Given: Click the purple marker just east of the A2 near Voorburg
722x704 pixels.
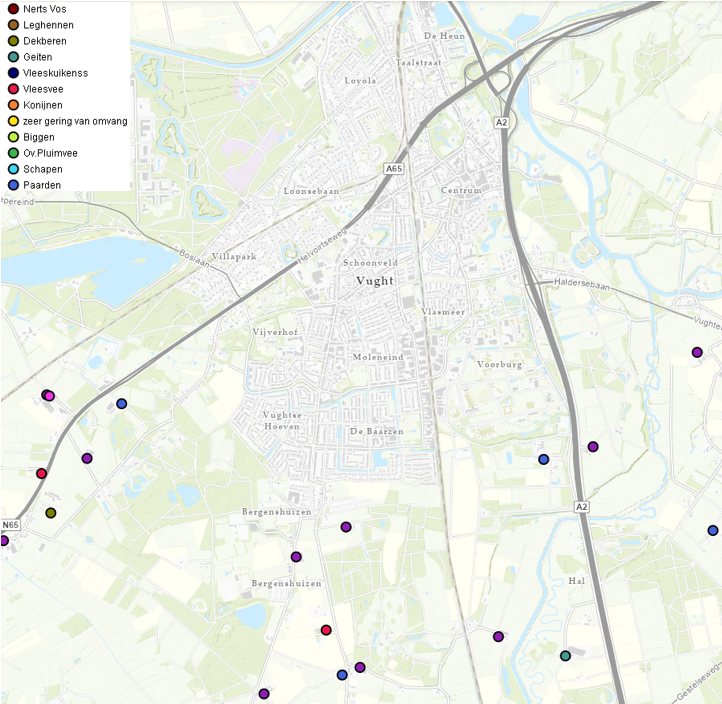Looking at the screenshot, I should point(593,446).
